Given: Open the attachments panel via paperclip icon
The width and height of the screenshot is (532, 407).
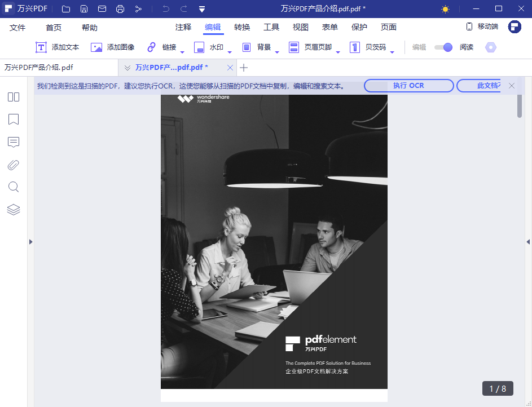Looking at the screenshot, I should [x=13, y=165].
